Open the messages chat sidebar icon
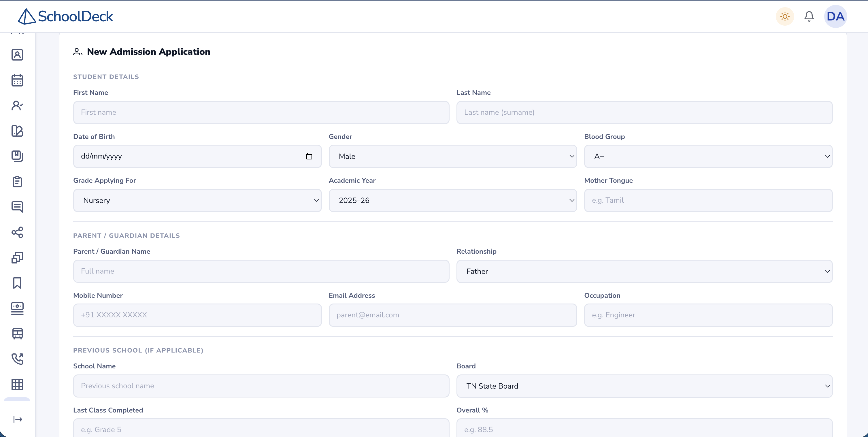The image size is (868, 437). click(x=17, y=207)
